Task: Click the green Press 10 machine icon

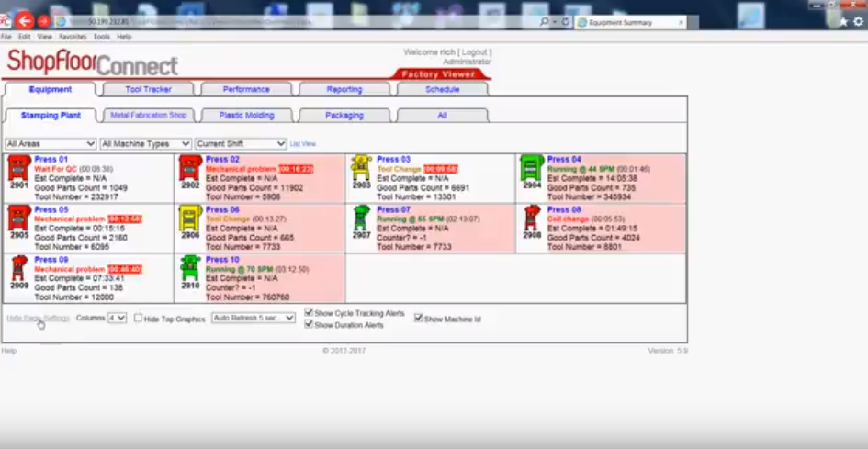Action: tap(189, 268)
